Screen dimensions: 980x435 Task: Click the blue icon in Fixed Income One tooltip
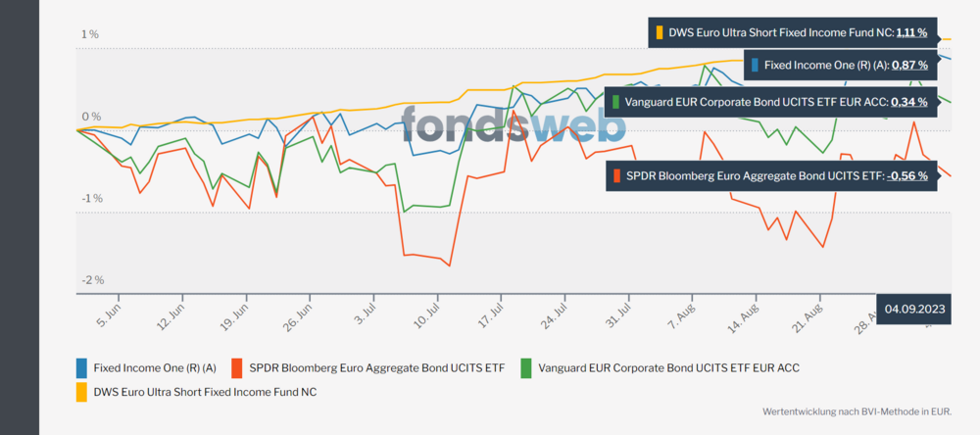[756, 66]
